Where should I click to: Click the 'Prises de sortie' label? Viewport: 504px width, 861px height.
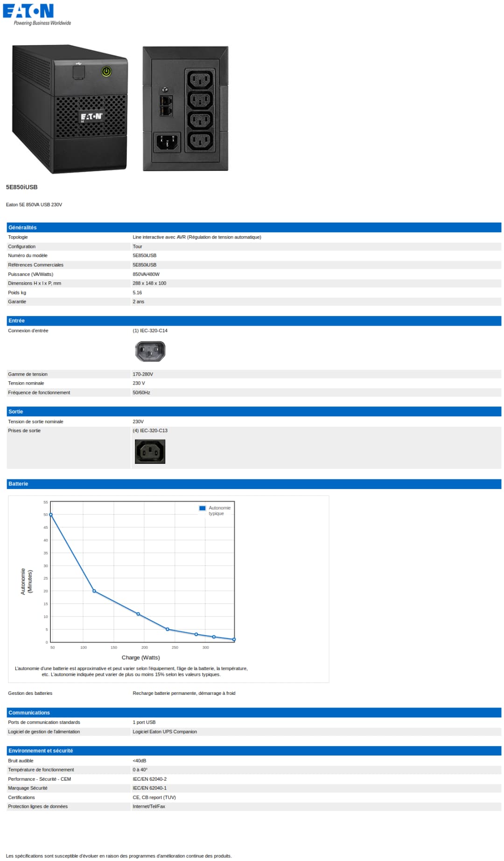point(24,431)
